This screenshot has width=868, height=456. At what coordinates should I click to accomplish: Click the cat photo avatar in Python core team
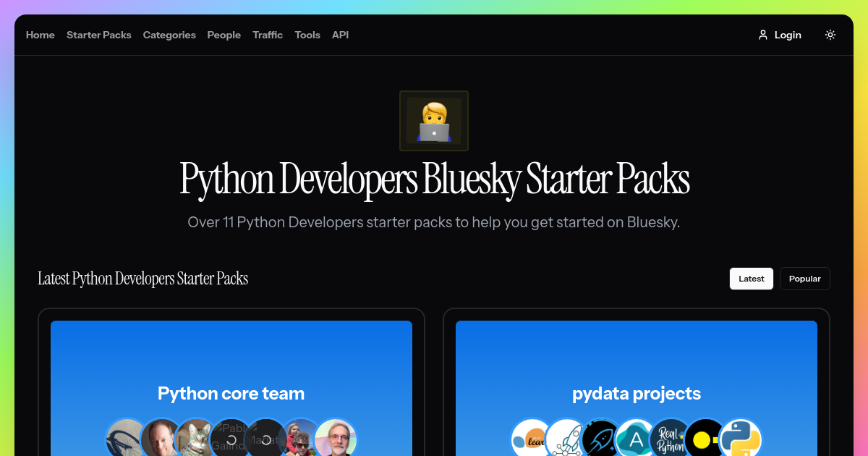196,438
